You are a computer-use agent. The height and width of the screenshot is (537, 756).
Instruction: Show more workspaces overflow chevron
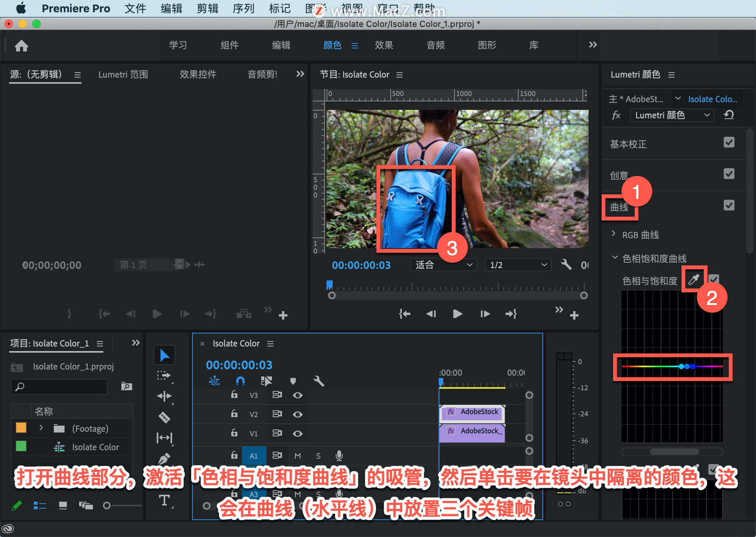pos(593,44)
